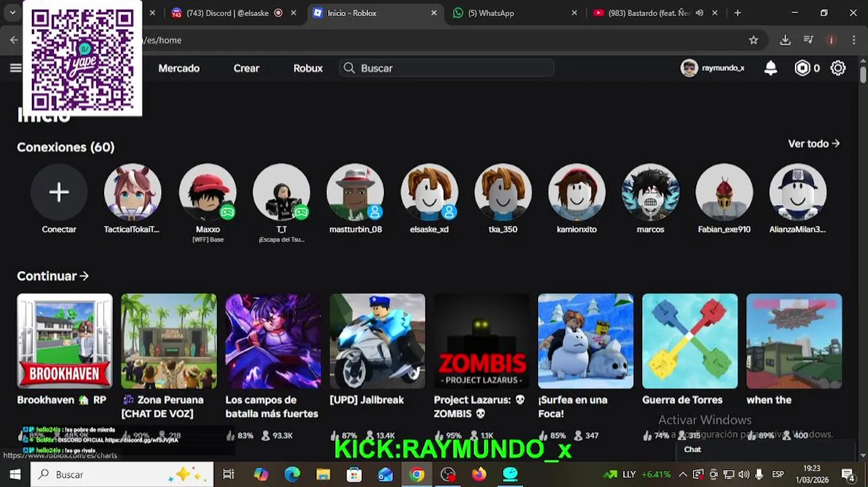Open the tab search dropdown arrow

click(x=12, y=13)
